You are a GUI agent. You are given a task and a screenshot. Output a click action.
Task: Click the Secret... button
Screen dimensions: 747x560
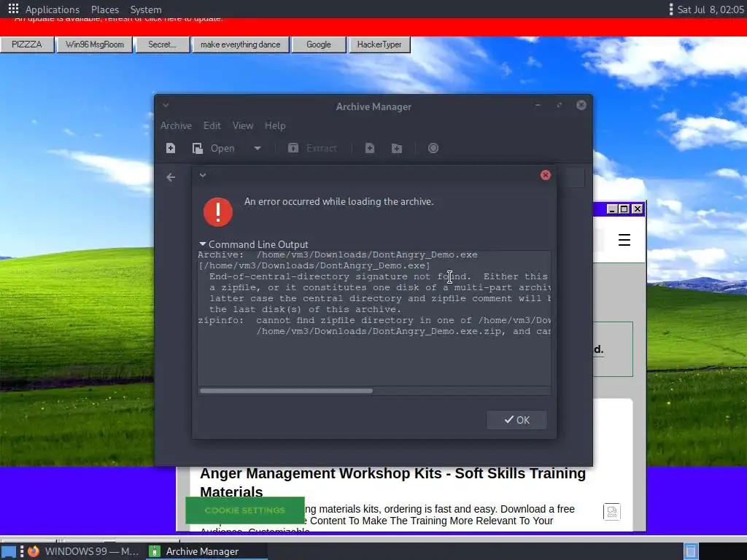[162, 44]
